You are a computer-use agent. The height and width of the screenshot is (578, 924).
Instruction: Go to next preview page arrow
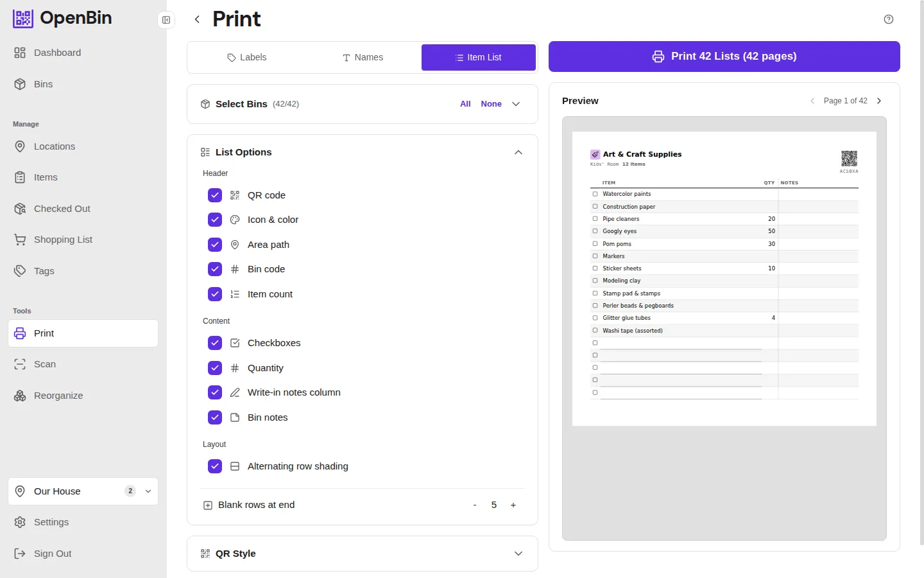click(x=879, y=101)
